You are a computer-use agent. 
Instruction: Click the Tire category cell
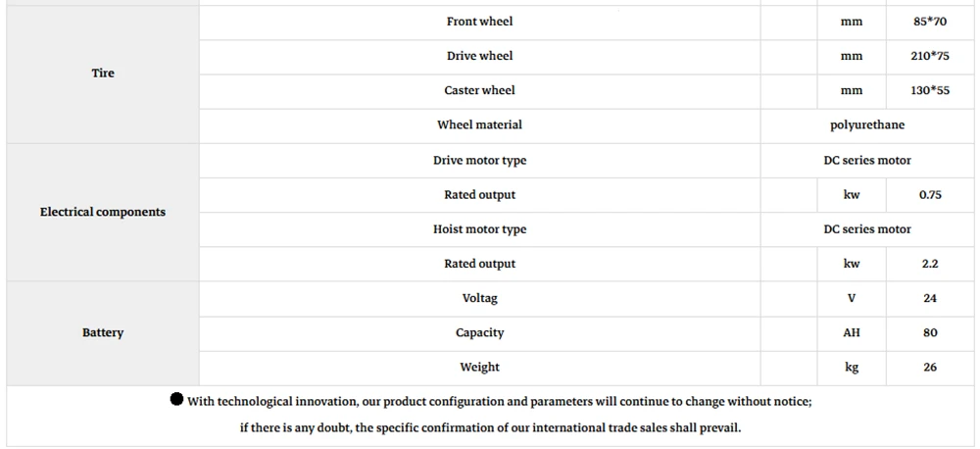click(x=103, y=74)
